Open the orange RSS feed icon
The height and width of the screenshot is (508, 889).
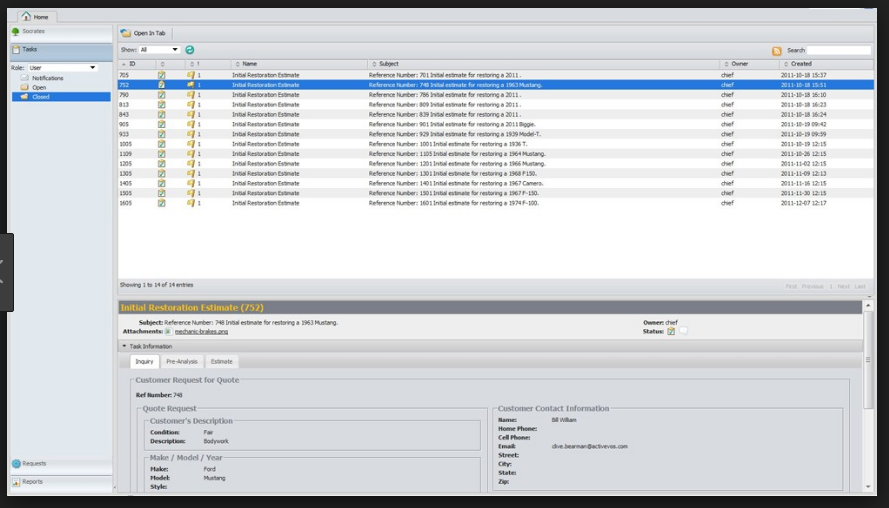[x=776, y=51]
